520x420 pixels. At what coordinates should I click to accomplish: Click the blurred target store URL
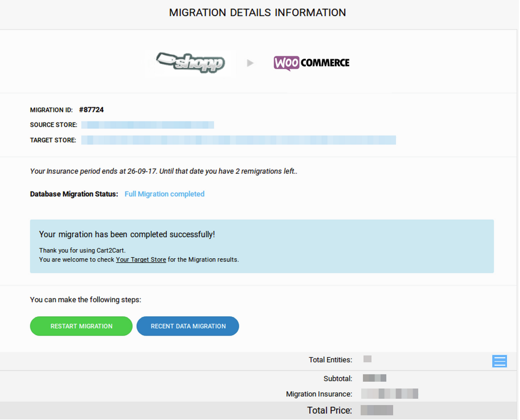coord(239,140)
